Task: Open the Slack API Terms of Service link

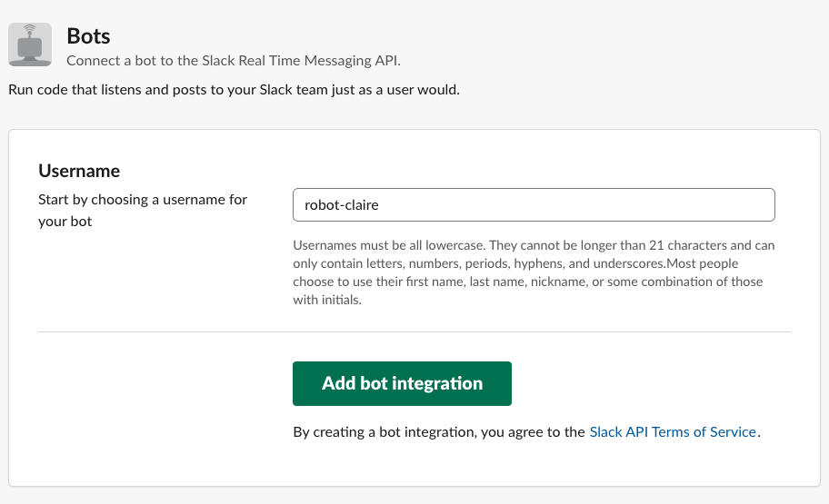Action: click(673, 432)
